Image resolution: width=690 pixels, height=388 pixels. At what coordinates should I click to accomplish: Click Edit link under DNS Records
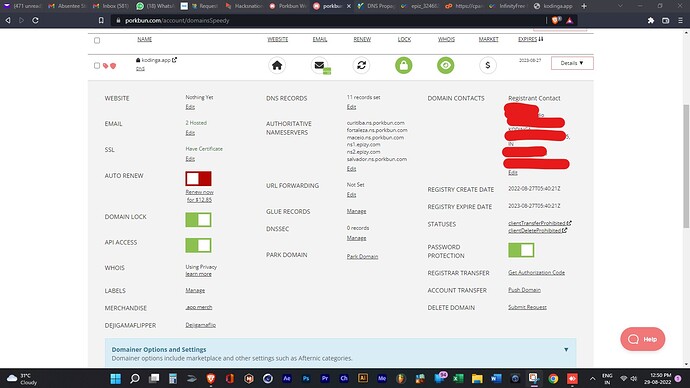coord(351,107)
